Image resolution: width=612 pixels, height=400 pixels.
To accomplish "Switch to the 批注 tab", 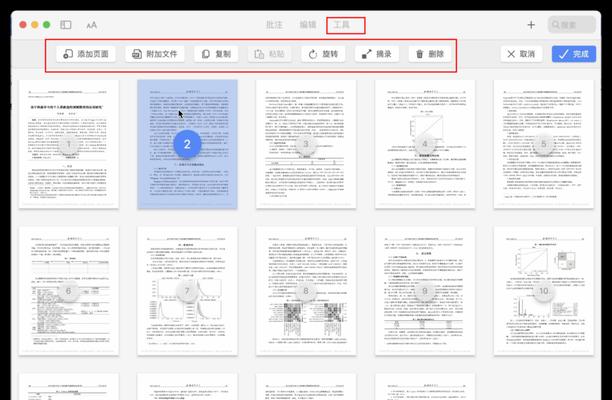I will click(x=274, y=25).
